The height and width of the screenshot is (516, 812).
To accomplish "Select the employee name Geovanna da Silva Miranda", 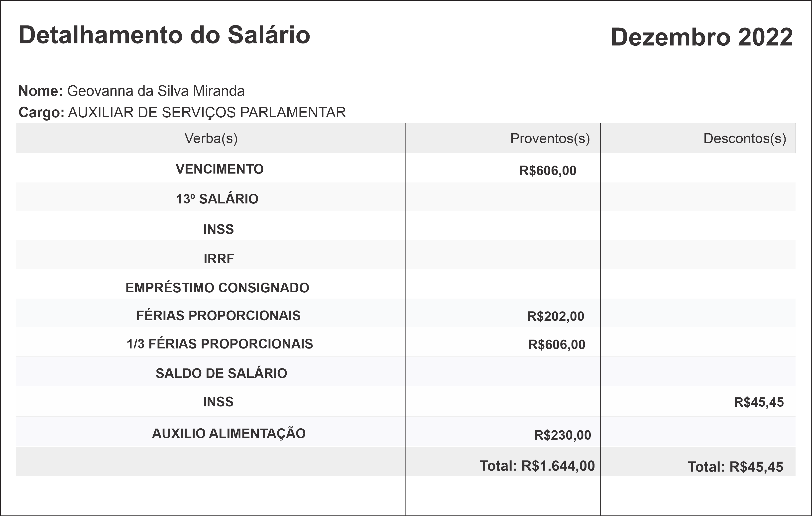I will 156,91.
